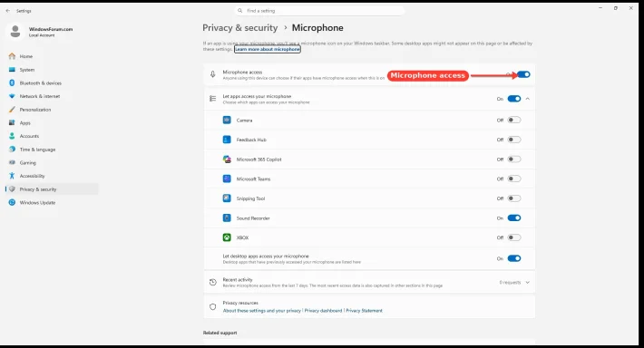
Task: Click the System monitor icon in the sidebar
Action: click(x=12, y=70)
